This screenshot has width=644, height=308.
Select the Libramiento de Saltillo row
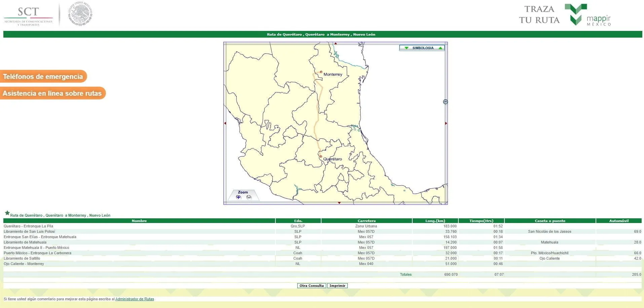(322, 258)
